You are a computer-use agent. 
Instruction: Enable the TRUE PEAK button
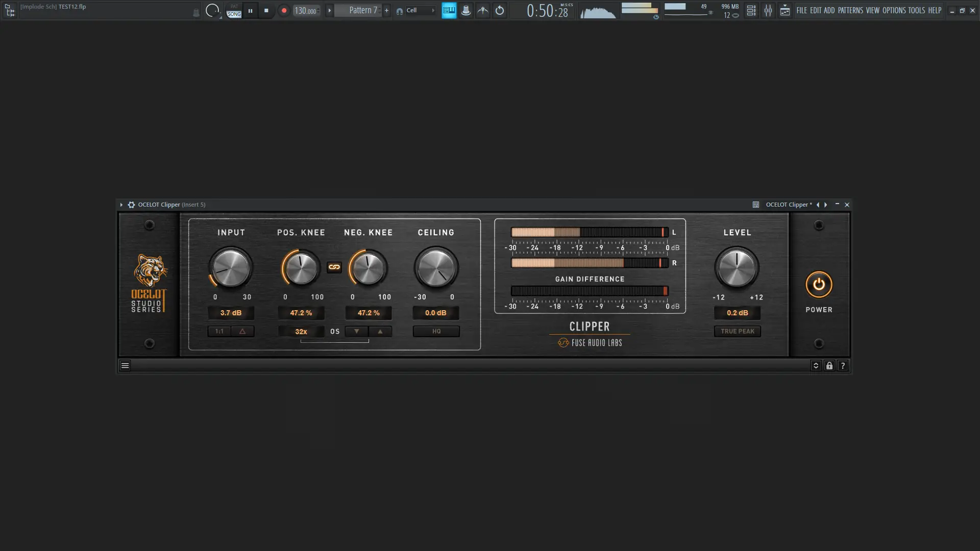(x=737, y=331)
